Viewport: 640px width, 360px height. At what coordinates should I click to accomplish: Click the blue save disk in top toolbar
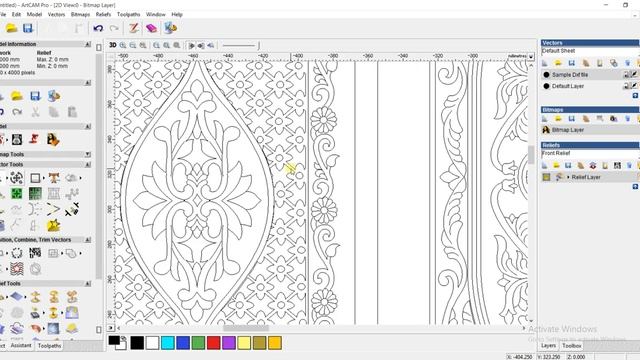[x=27, y=28]
